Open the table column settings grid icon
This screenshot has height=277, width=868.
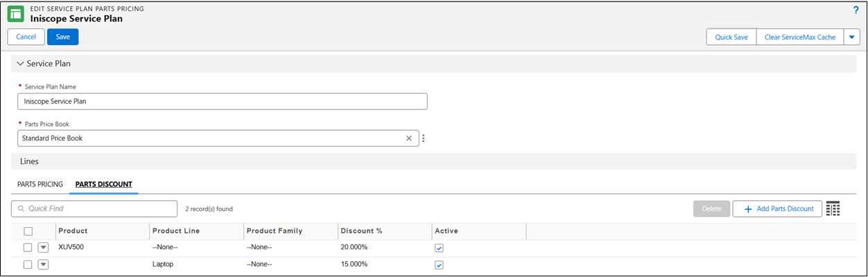(x=833, y=208)
